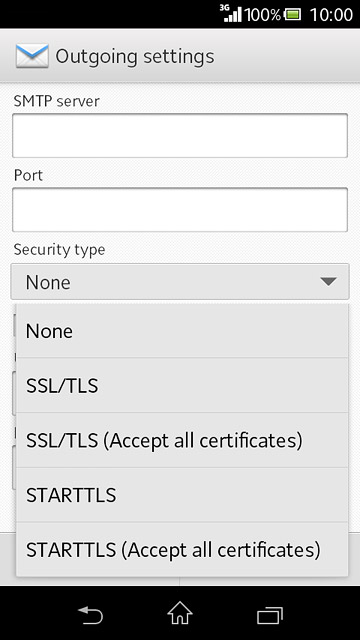The width and height of the screenshot is (360, 640).
Task: Tap the 10:00 clock in status bar
Action: pyautogui.click(x=331, y=15)
